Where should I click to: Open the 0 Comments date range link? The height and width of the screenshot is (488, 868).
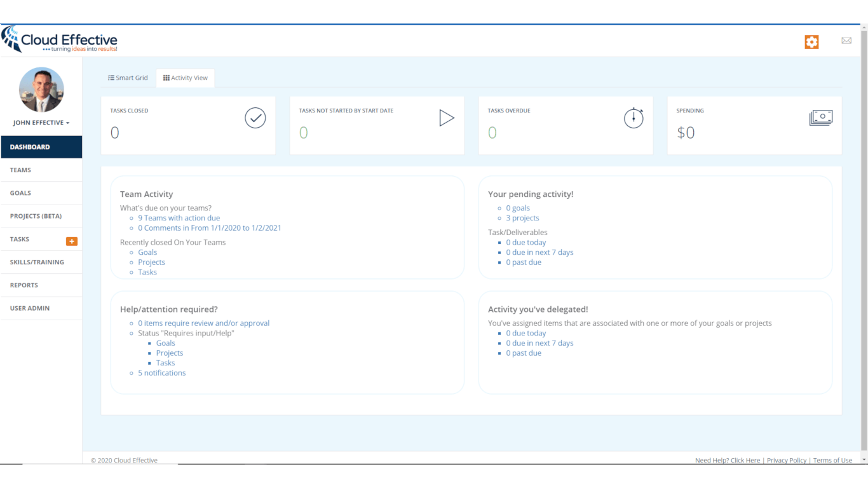210,227
